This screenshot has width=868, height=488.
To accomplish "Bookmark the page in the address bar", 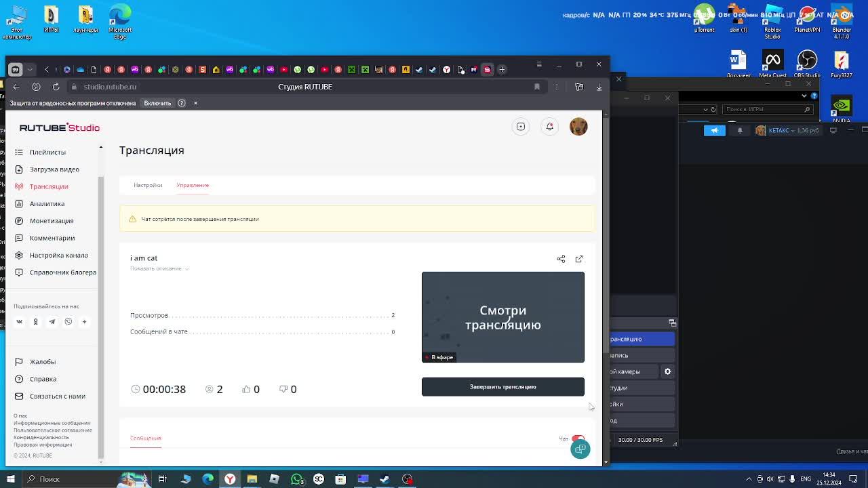I will 537,87.
